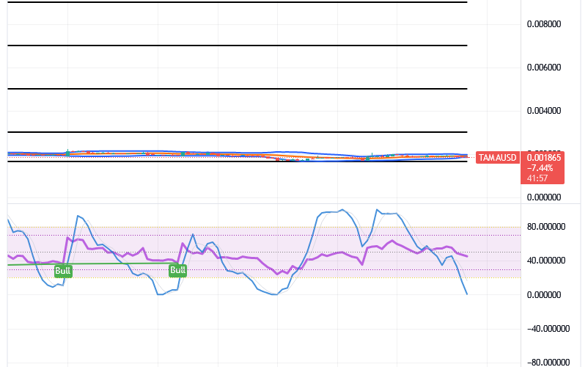Screen dimensions: 588x367
Task: Click the second Bull signal label
Action: point(177,270)
